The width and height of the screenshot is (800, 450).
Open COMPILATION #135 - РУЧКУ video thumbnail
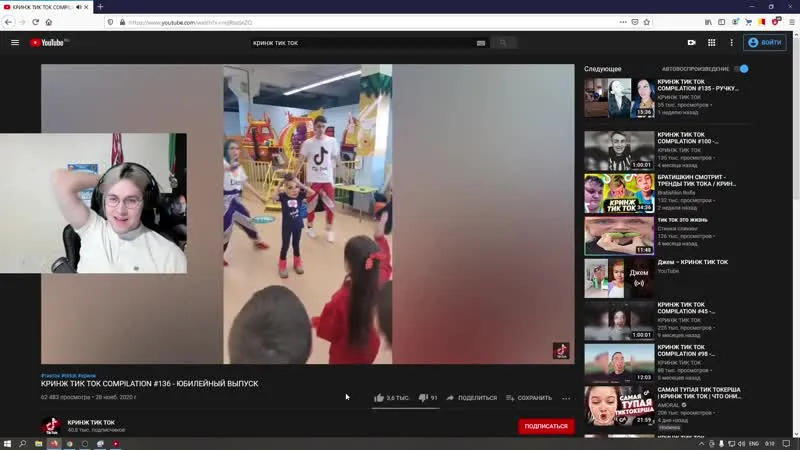tap(619, 97)
